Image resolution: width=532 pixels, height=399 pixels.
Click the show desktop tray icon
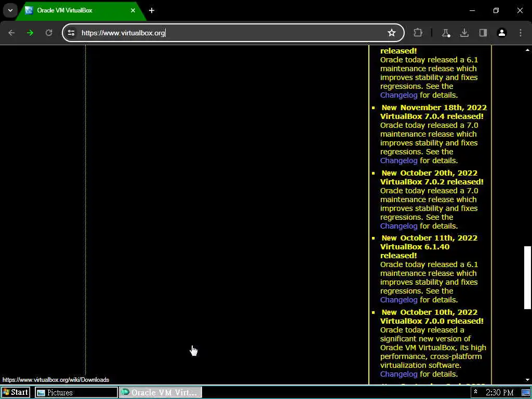(x=526, y=393)
